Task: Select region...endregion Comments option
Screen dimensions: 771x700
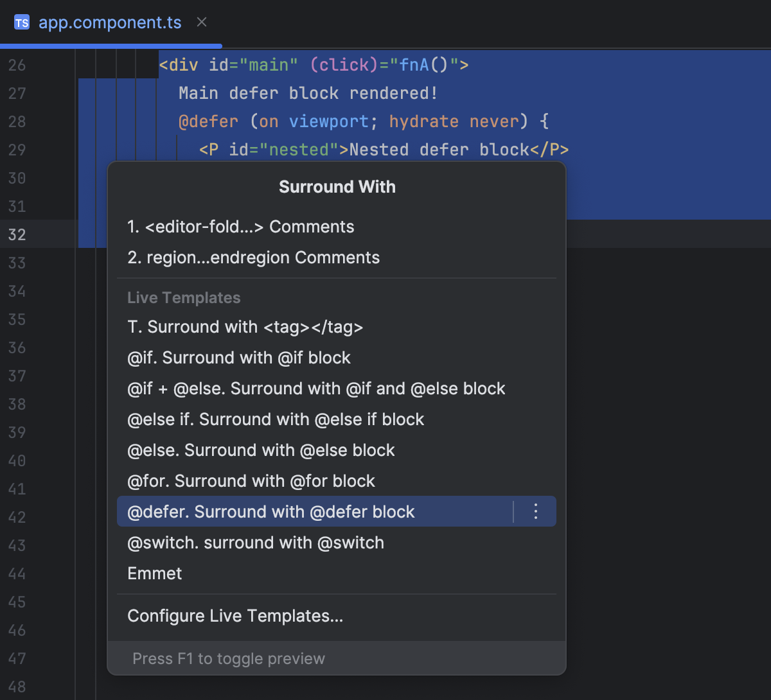Action: tap(253, 258)
